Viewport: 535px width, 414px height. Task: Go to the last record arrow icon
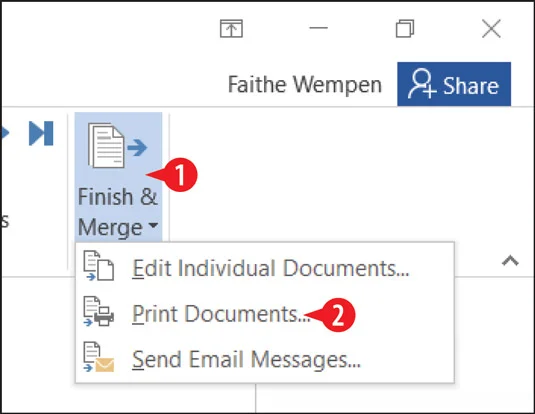pyautogui.click(x=41, y=133)
